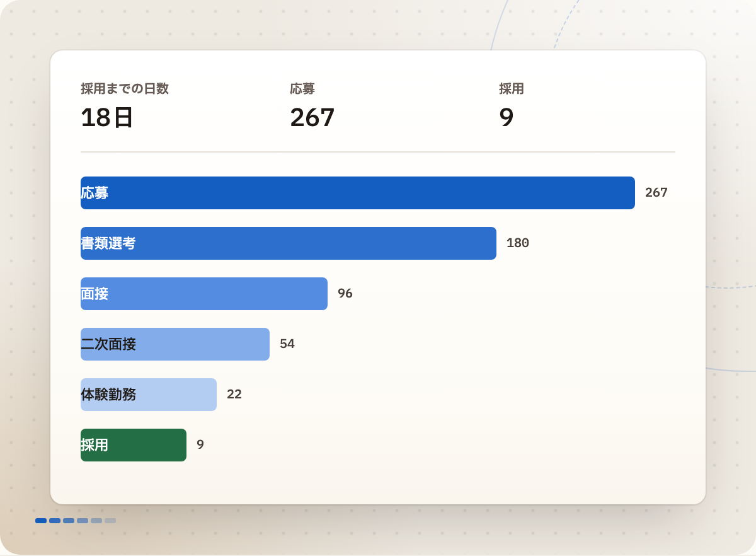Select the green 採用 funnel bar
This screenshot has height=556, width=756.
(x=134, y=445)
